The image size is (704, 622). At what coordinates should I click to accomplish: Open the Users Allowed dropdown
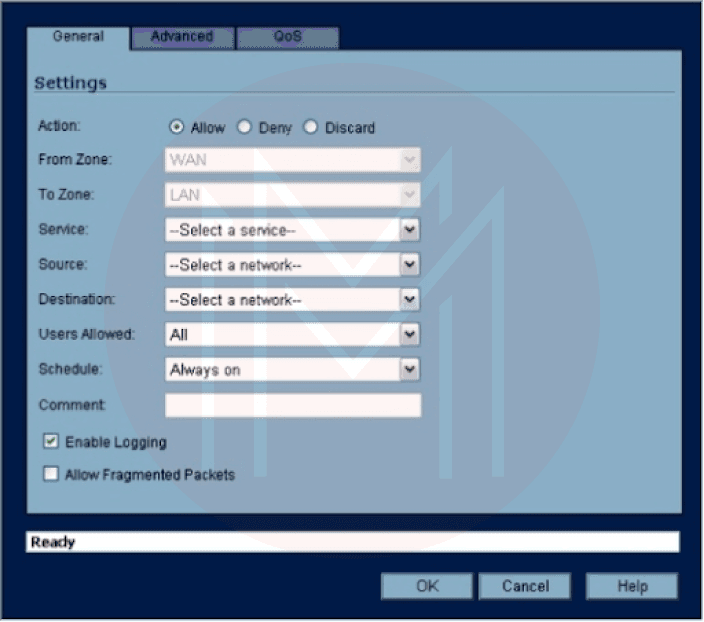(409, 335)
